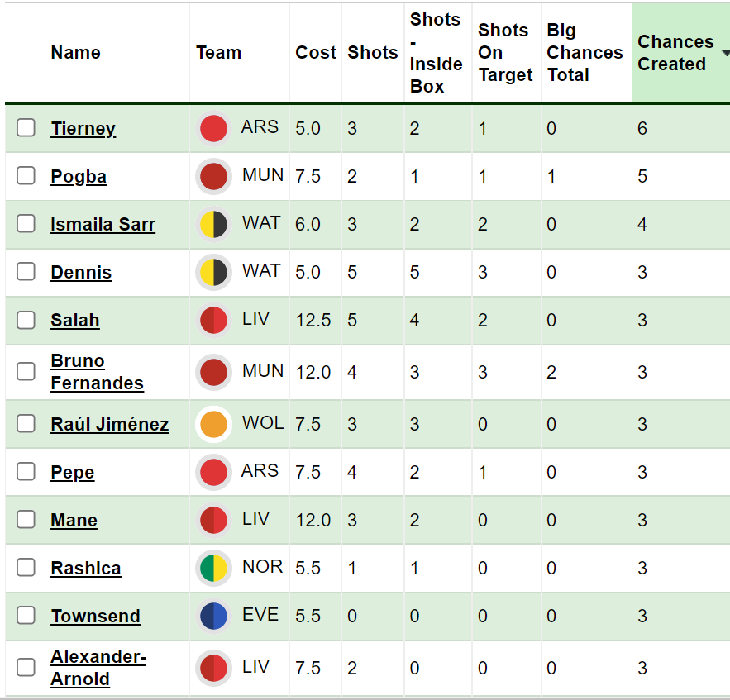Sort by the Shots On Target header
Viewport: 730px width, 700px height.
505,53
